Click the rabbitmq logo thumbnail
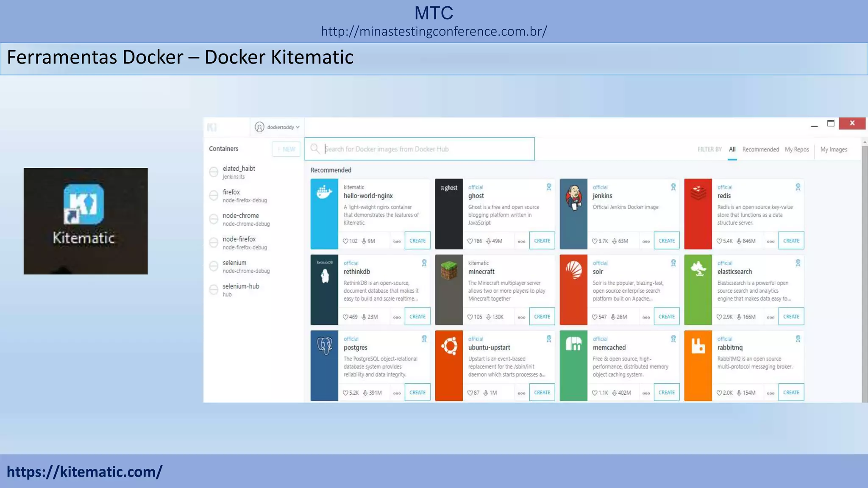Screen dimensions: 868x488 pyautogui.click(x=698, y=366)
